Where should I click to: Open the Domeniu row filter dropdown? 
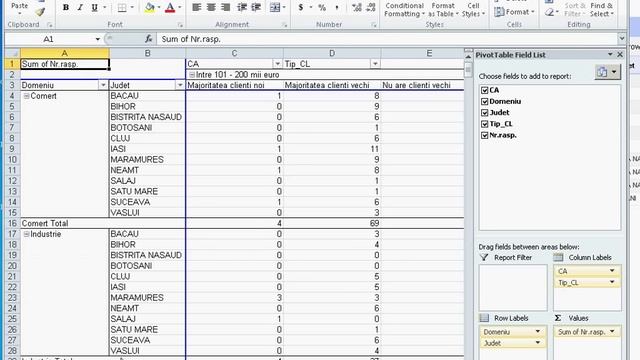(103, 85)
